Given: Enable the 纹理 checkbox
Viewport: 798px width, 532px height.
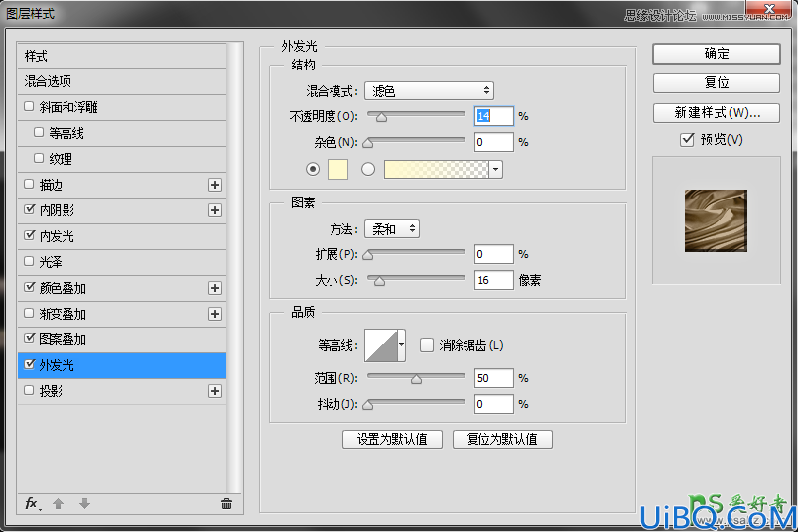Looking at the screenshot, I should [x=39, y=158].
